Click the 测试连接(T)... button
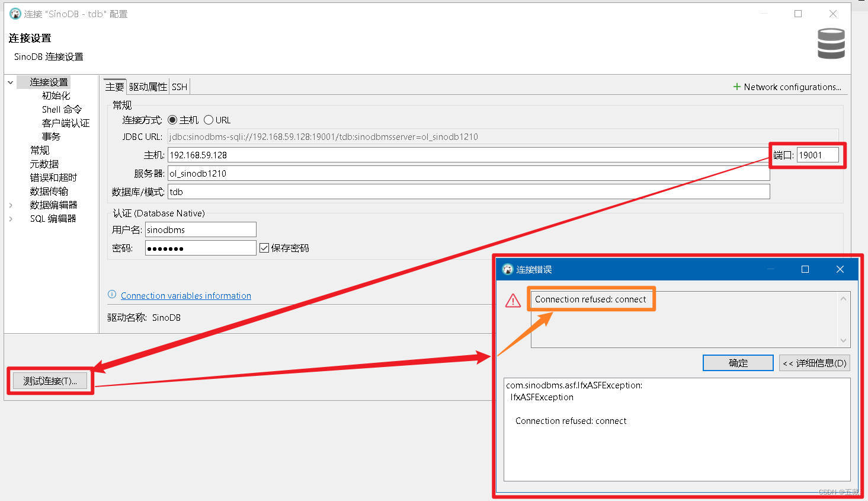Screen dimensions: 868x501 [x=50, y=381]
